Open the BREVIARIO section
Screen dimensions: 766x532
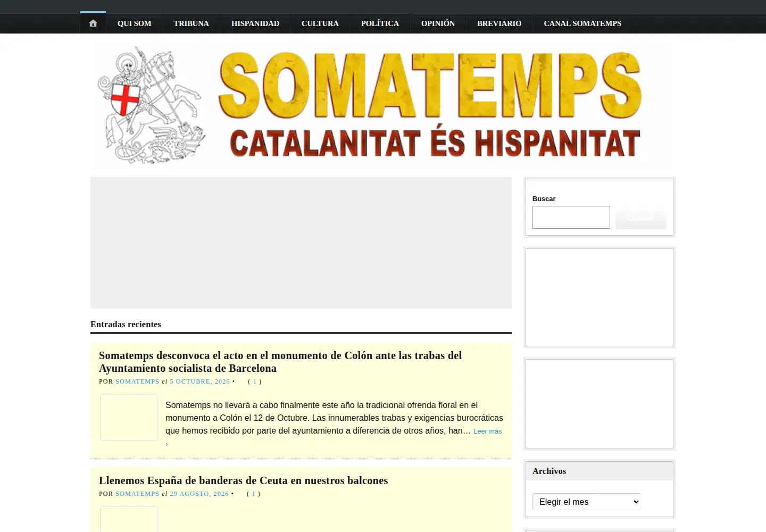point(499,23)
